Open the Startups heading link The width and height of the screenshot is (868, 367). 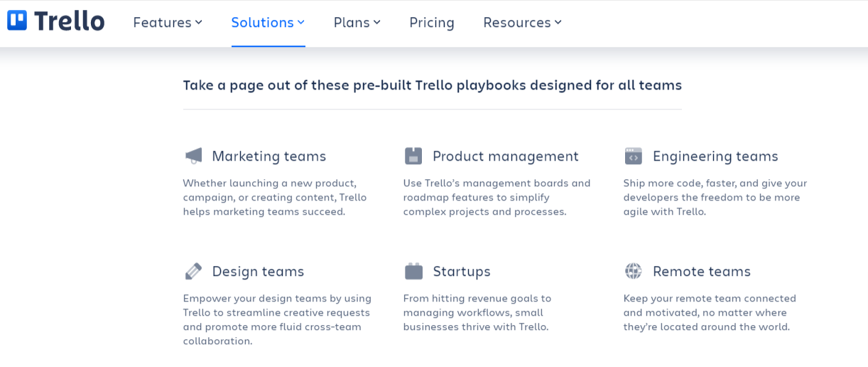coord(462,271)
